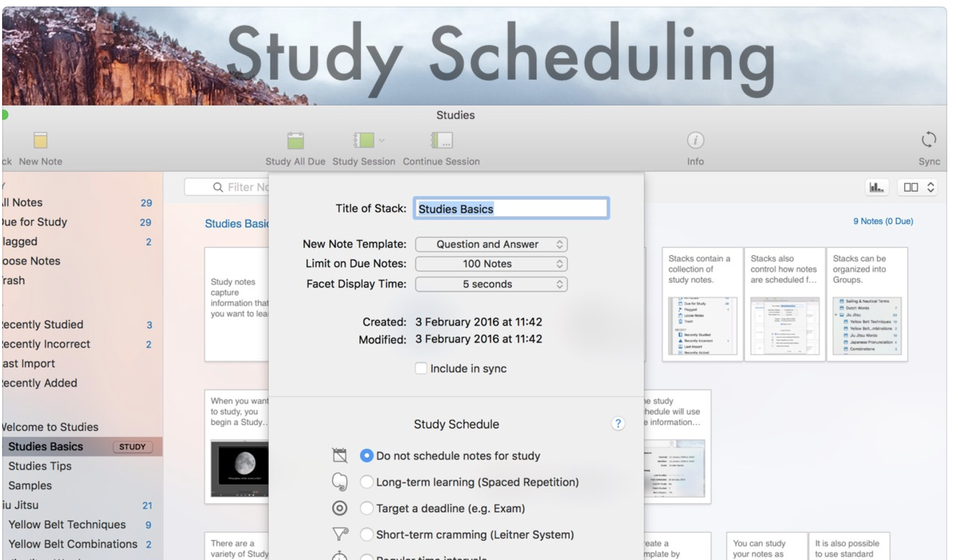This screenshot has width=958, height=560.
Task: Change the Facet Display Time dropdown
Action: point(491,284)
